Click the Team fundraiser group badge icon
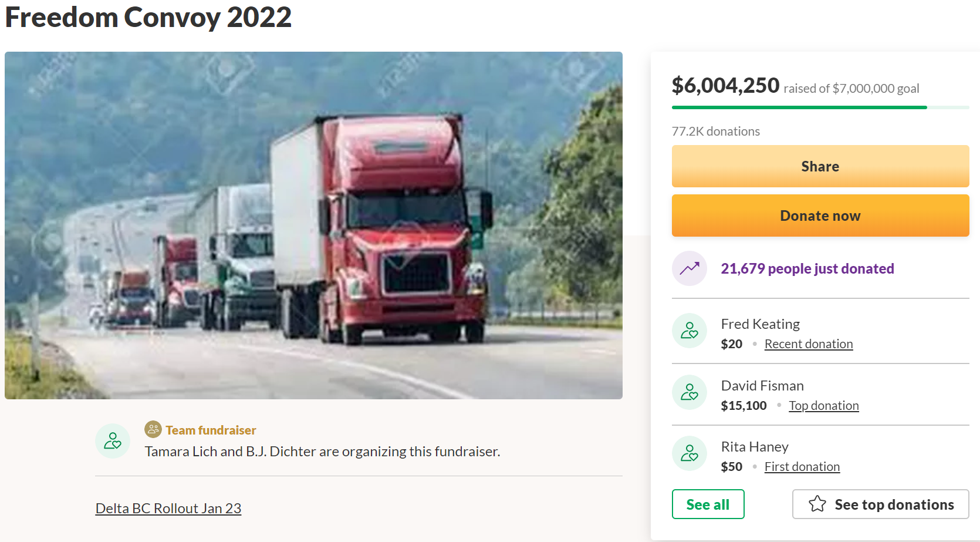 (153, 429)
